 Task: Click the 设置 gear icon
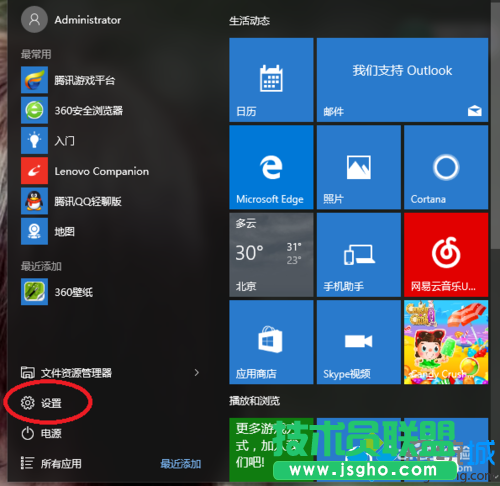(x=27, y=403)
